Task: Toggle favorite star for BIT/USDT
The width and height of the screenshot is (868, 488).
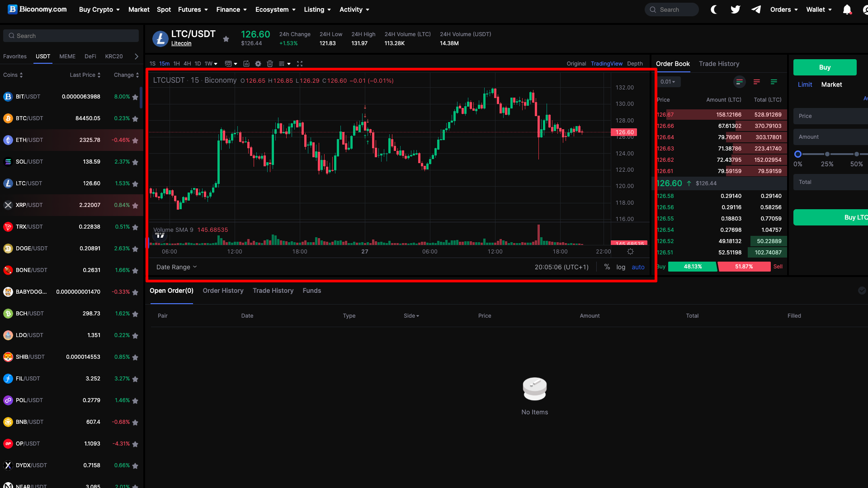Action: click(x=135, y=97)
